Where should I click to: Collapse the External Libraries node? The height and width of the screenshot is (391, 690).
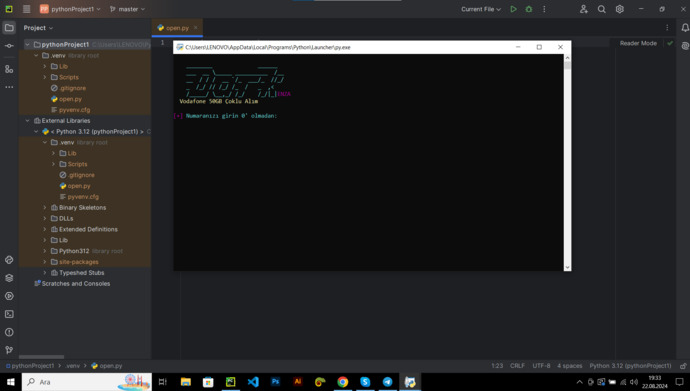coord(27,121)
